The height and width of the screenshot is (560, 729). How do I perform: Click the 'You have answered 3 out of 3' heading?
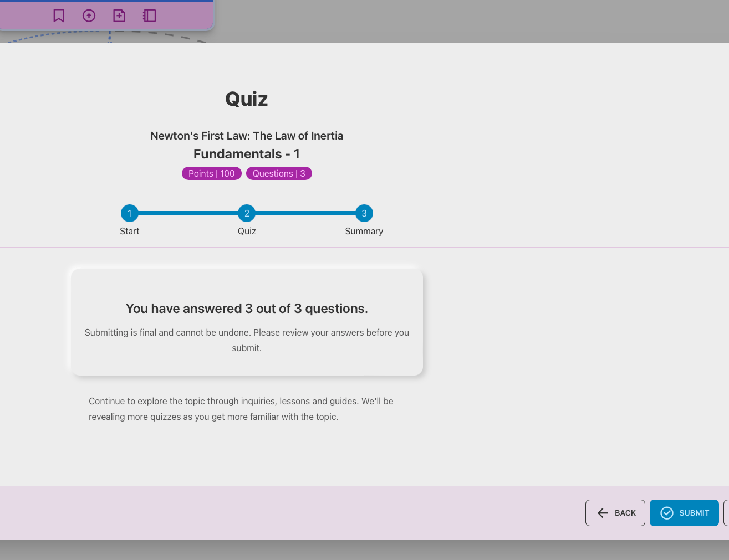[x=247, y=309]
